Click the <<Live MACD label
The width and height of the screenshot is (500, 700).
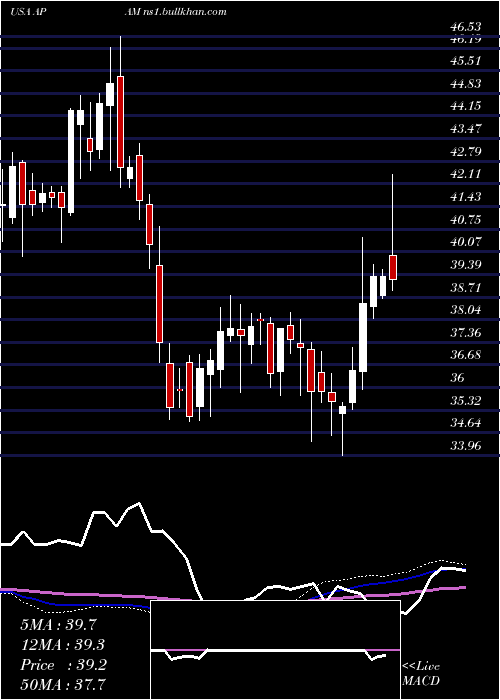coord(421,674)
